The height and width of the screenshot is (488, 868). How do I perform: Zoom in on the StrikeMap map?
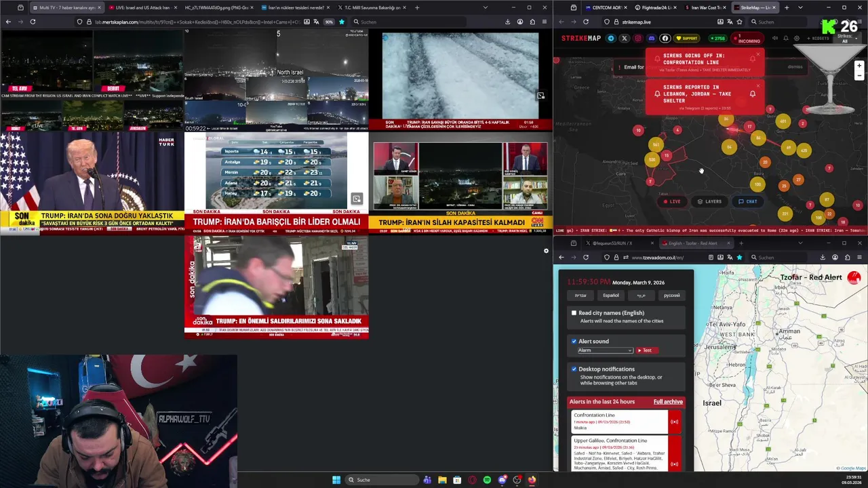[x=859, y=66]
